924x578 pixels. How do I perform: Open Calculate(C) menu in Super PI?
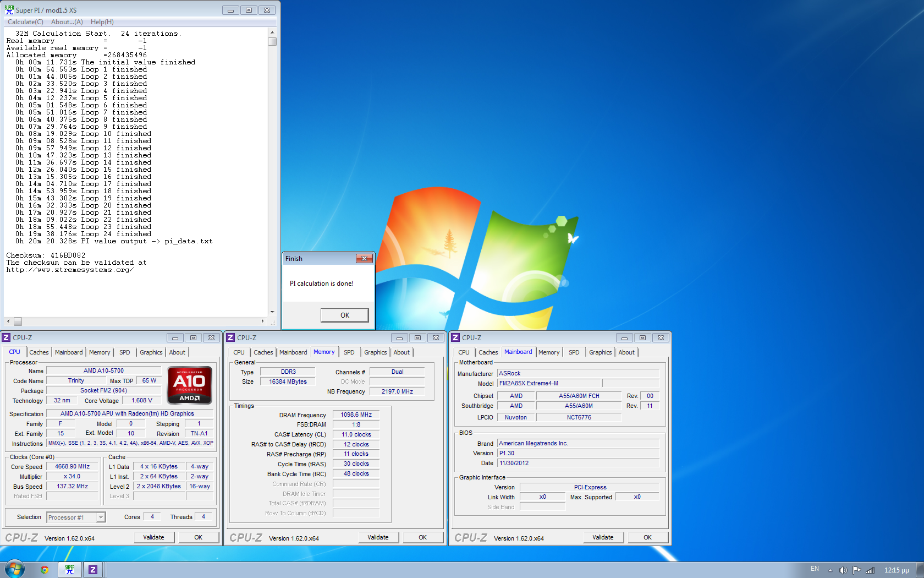25,22
